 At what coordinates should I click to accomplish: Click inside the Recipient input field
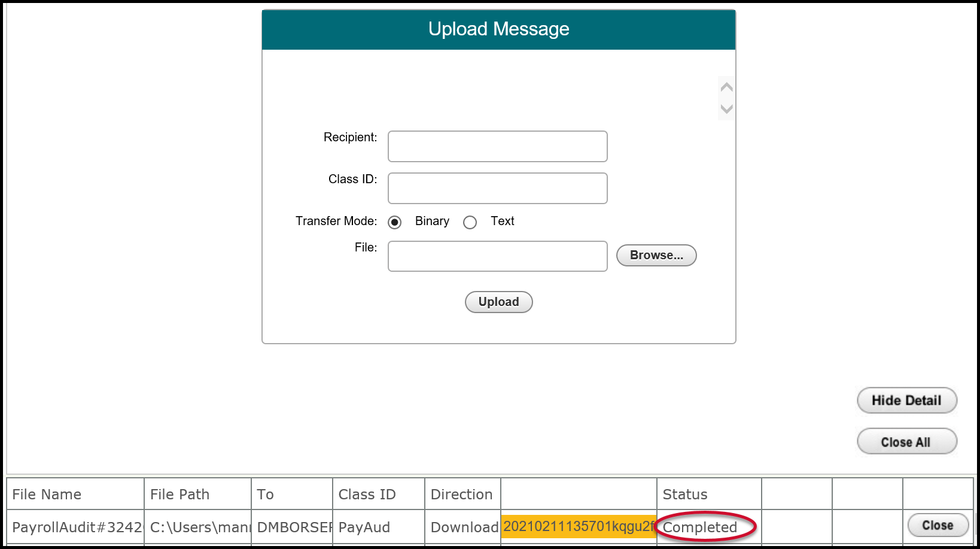point(497,146)
